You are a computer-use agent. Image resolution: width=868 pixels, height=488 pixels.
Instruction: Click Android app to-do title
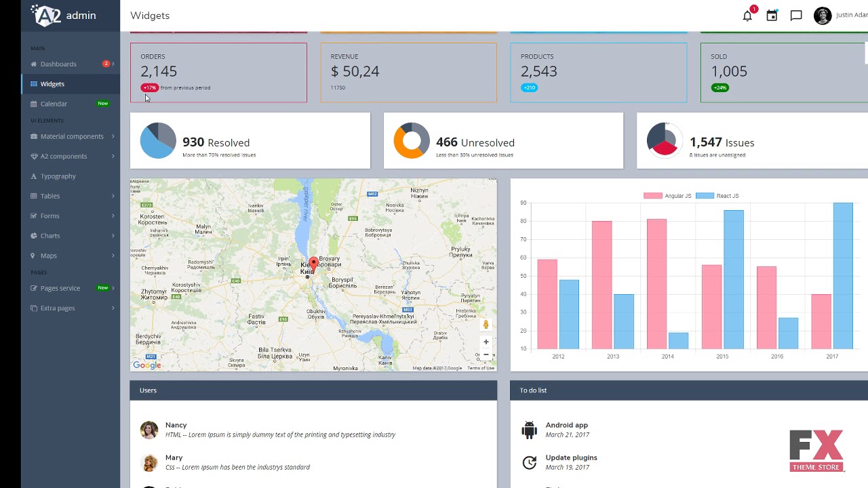(x=567, y=425)
